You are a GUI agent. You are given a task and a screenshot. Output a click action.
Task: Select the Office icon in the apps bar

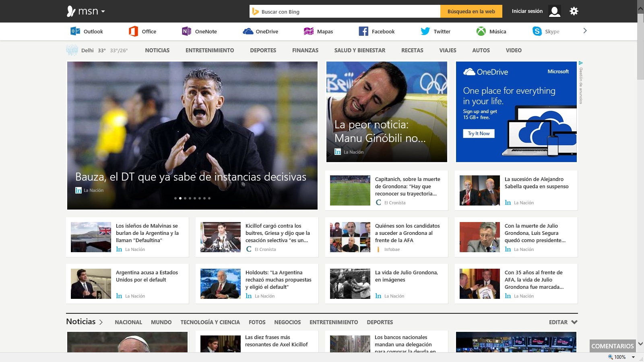[132, 31]
